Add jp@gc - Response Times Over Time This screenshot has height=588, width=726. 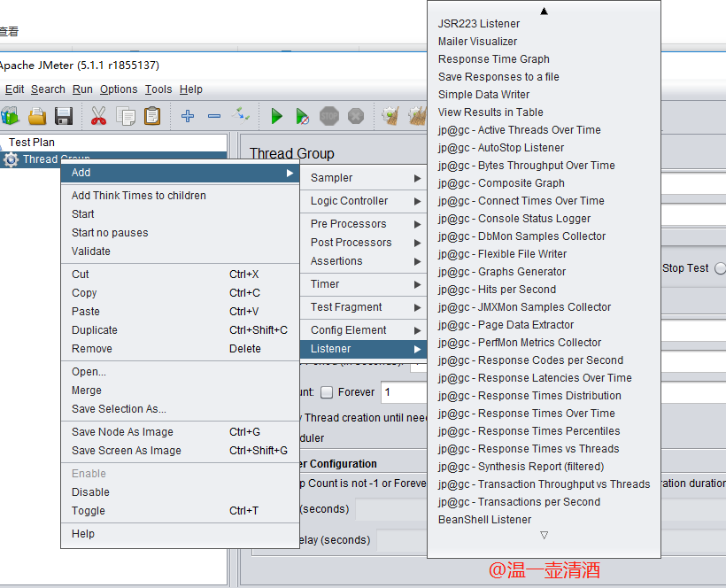point(544,414)
